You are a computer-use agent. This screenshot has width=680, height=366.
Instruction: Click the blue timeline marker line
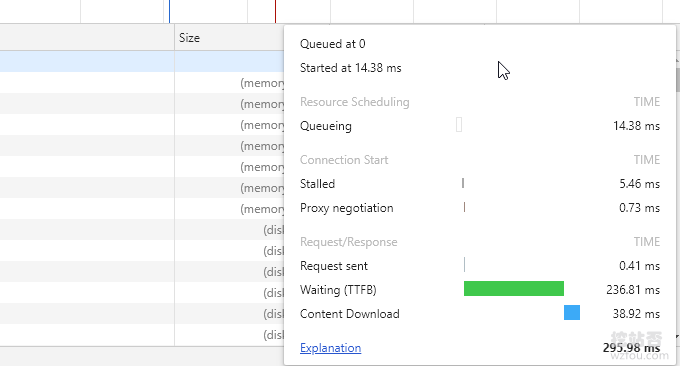[x=169, y=11]
